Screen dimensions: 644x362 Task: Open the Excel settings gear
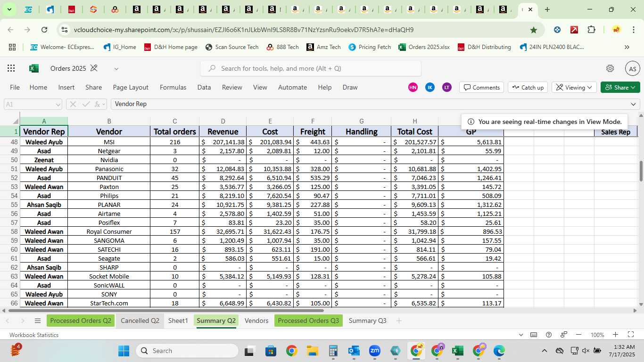[x=610, y=68]
